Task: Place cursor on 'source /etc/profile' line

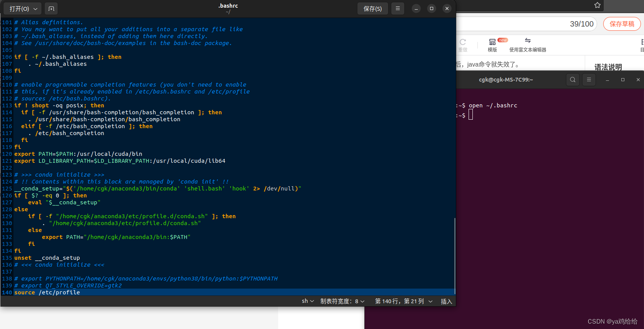Action: (47, 292)
